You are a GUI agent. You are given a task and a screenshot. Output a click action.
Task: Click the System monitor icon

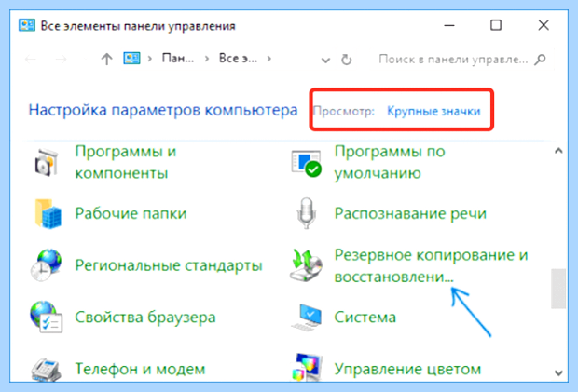click(307, 317)
